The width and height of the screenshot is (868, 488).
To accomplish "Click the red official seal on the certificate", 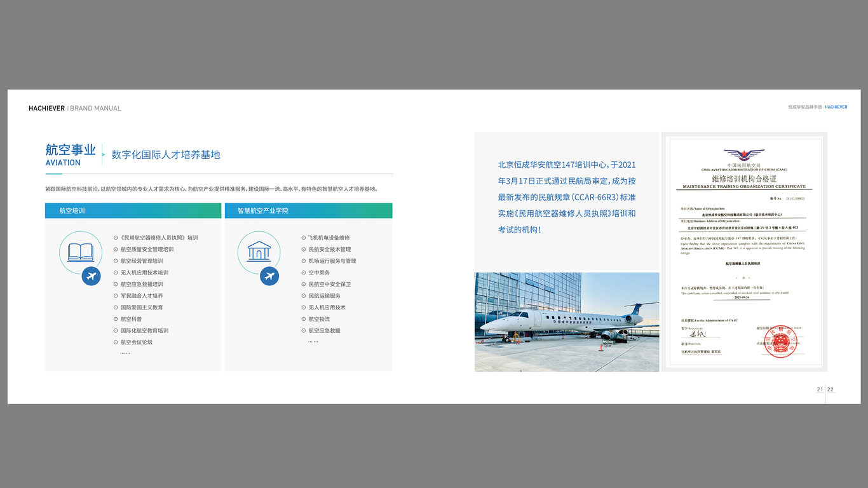I will (x=780, y=342).
